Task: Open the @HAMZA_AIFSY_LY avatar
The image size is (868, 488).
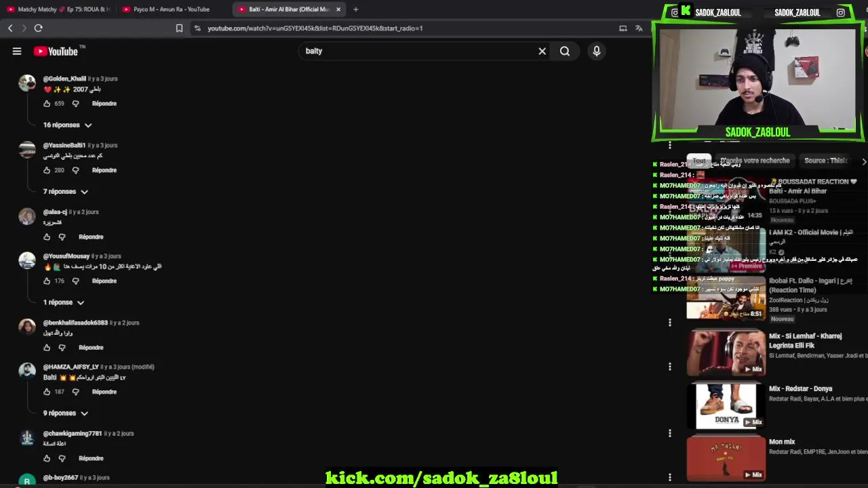Action: pos(27,371)
